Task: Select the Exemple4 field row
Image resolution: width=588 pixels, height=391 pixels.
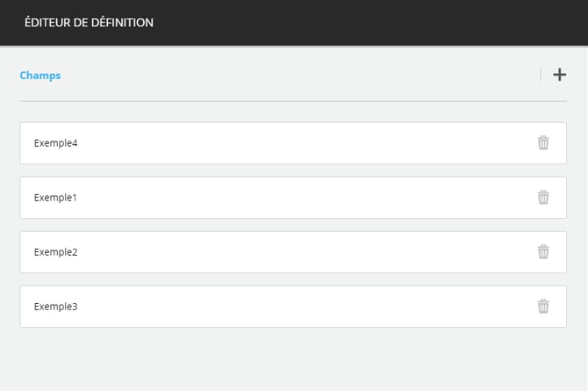Action: point(293,142)
